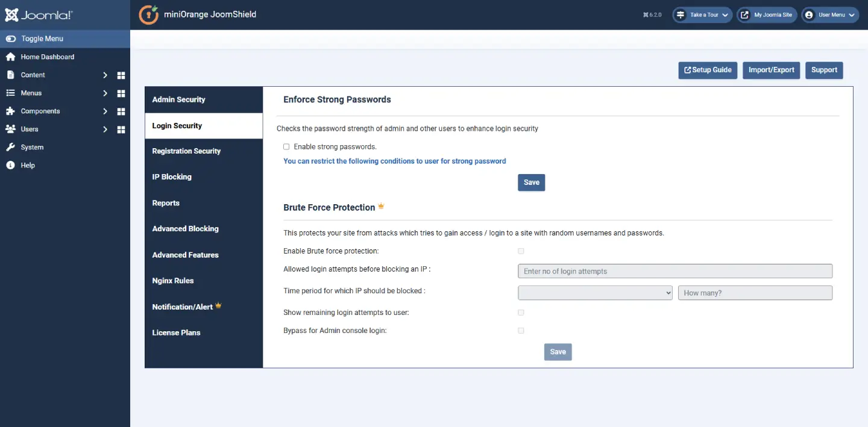Go to the IP Blocking tab
Screen dimensions: 868x427
click(204, 177)
